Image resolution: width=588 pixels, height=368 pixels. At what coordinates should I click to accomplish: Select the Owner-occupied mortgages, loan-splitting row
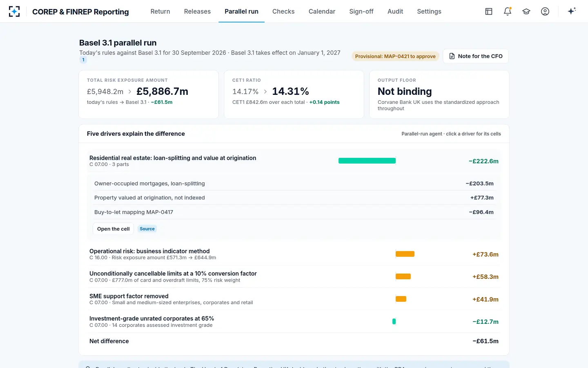coord(294,184)
